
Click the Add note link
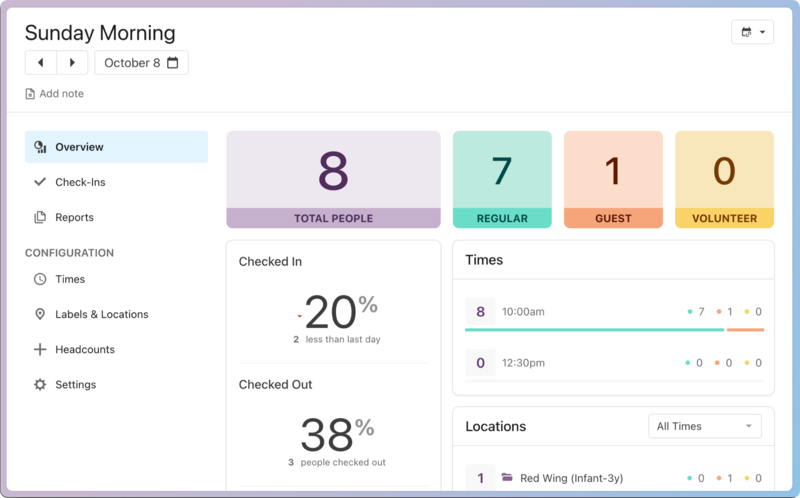pyautogui.click(x=54, y=94)
